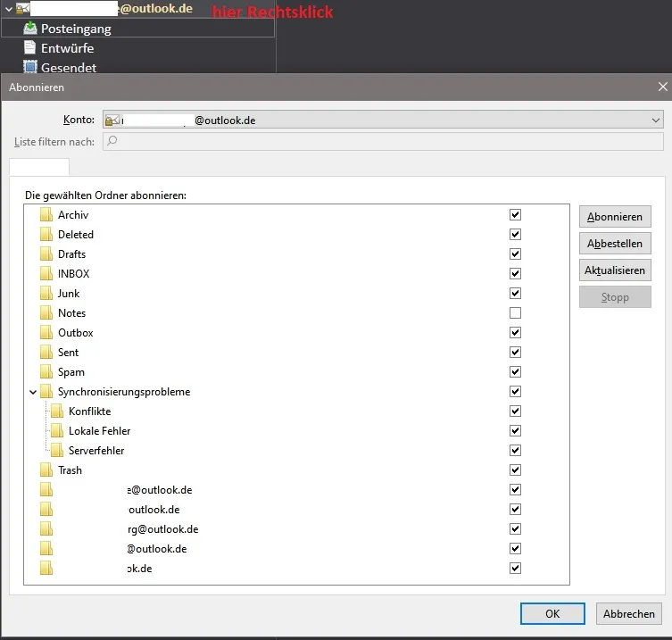672x640 pixels.
Task: Click the Synchronisierungsprobleme folder icon
Action: coord(46,392)
